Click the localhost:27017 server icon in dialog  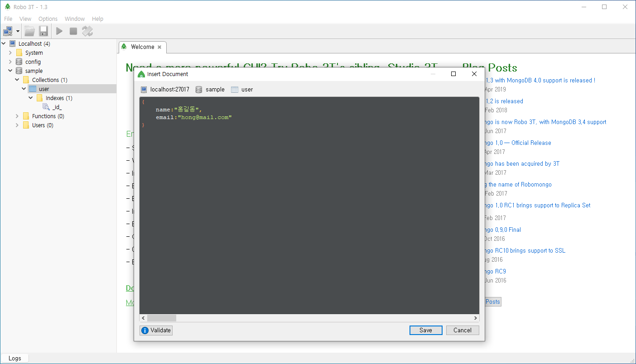144,89
